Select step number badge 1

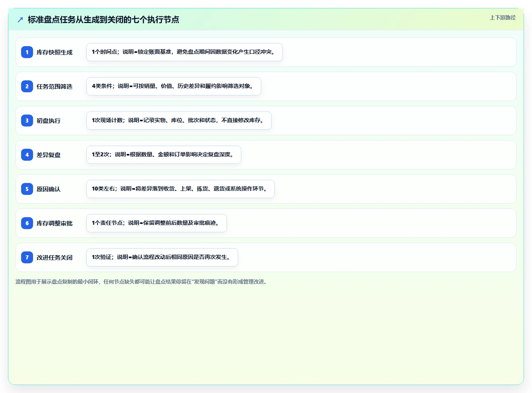pos(27,52)
